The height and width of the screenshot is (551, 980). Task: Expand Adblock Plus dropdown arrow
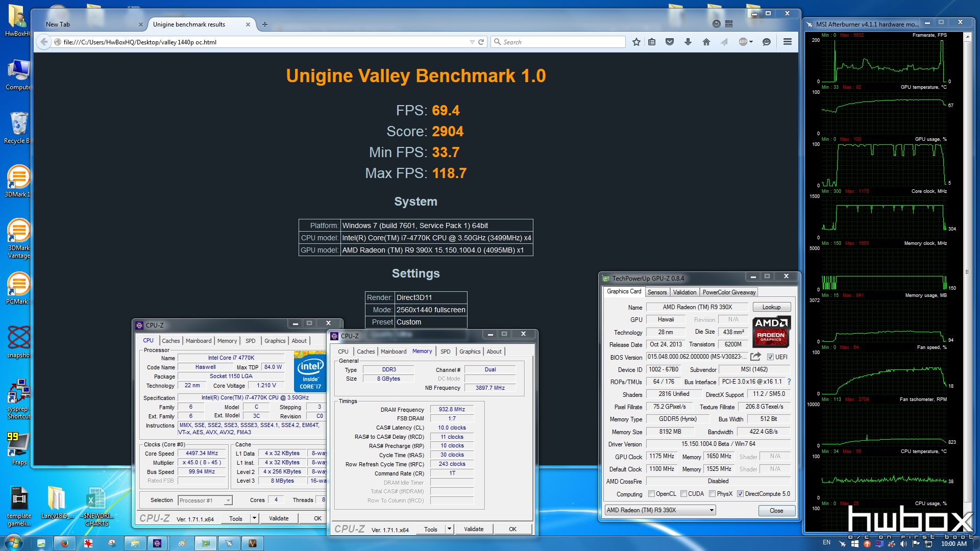[751, 42]
